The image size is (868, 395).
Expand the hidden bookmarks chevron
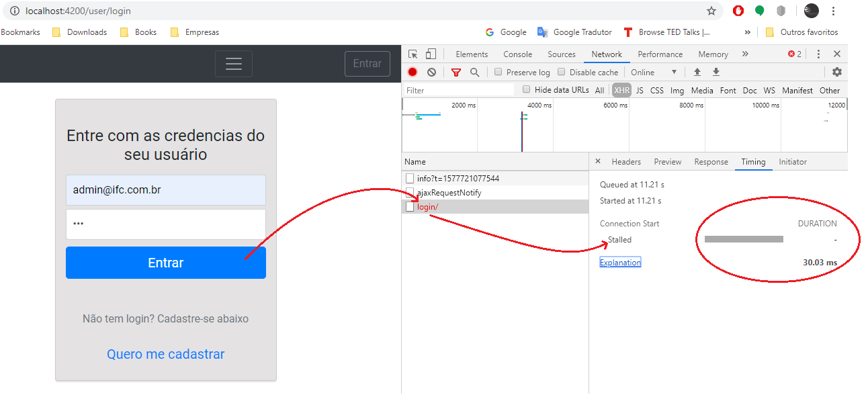click(x=748, y=32)
